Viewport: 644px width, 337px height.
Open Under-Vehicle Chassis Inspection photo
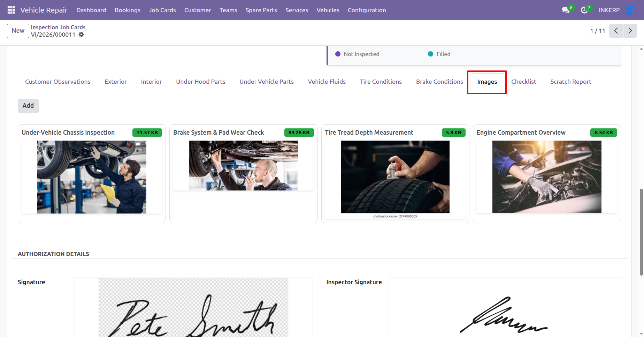tap(92, 177)
